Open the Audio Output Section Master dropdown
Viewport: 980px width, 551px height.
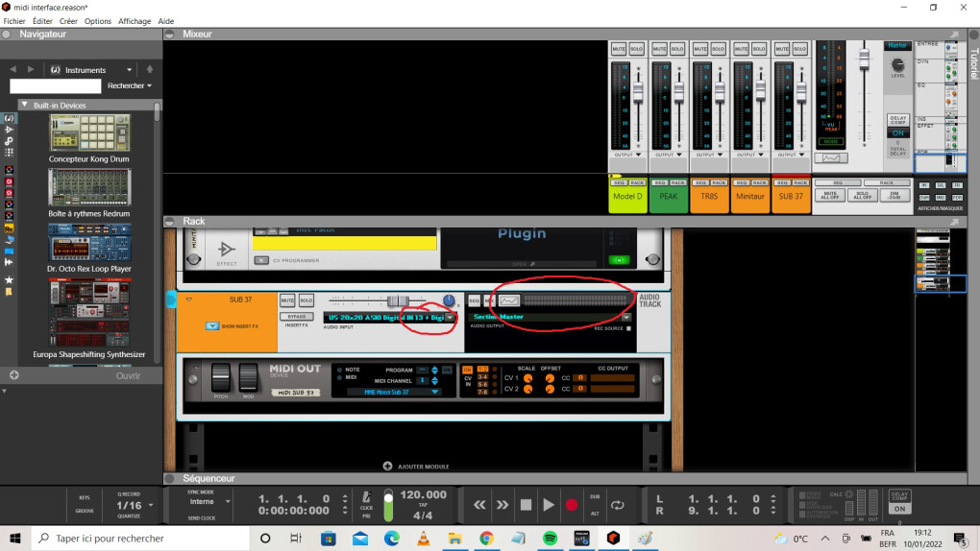click(x=626, y=317)
